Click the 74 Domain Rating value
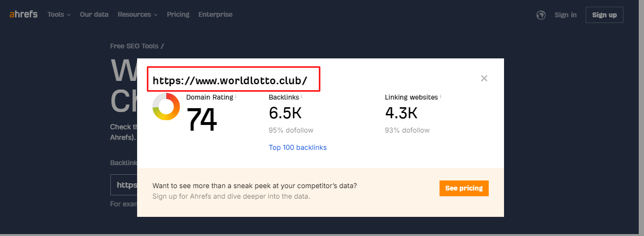The width and height of the screenshot is (644, 236). (201, 119)
